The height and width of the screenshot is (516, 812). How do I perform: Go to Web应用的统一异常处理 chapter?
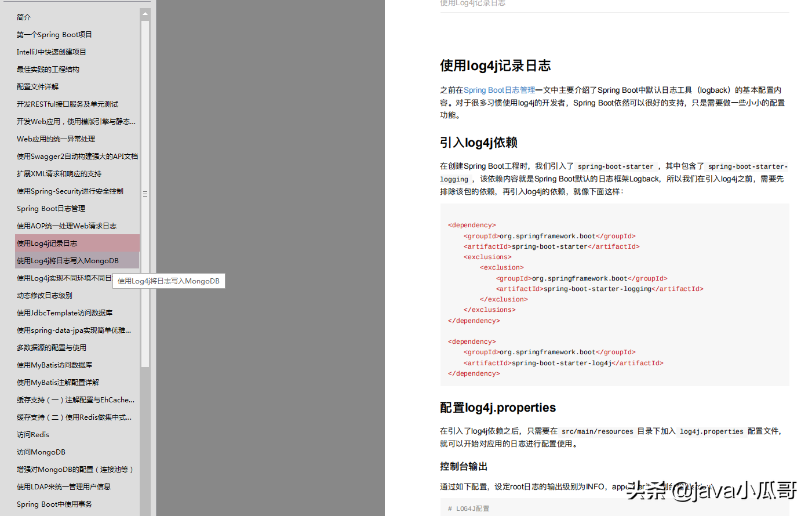[56, 139]
